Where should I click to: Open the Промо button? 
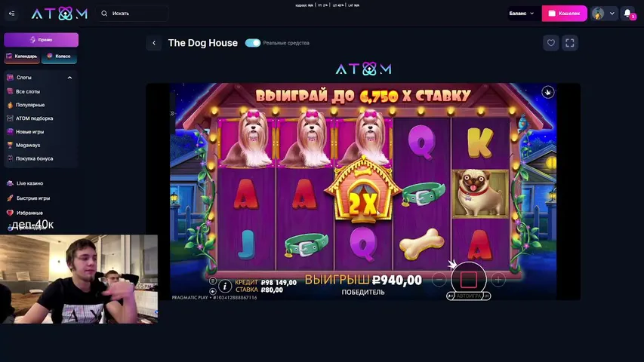coord(41,40)
